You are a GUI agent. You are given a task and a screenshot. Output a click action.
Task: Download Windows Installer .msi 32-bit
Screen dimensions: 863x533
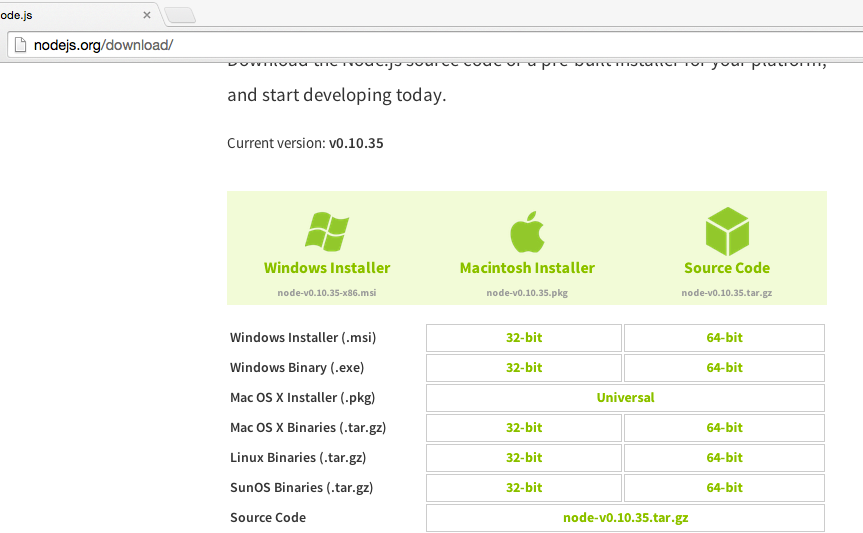point(524,338)
